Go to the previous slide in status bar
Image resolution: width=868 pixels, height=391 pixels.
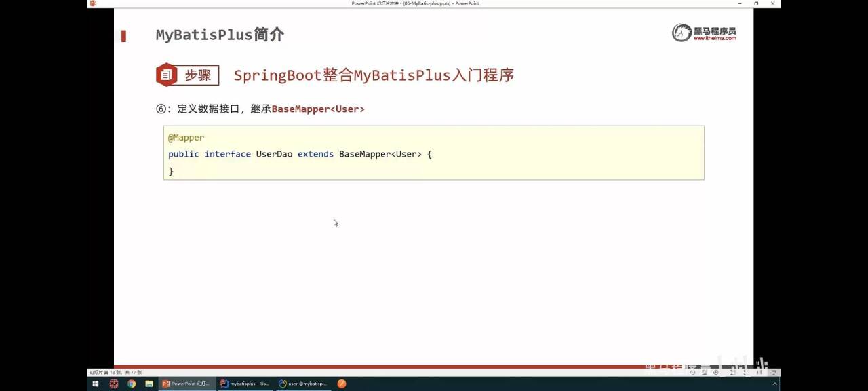(692, 373)
